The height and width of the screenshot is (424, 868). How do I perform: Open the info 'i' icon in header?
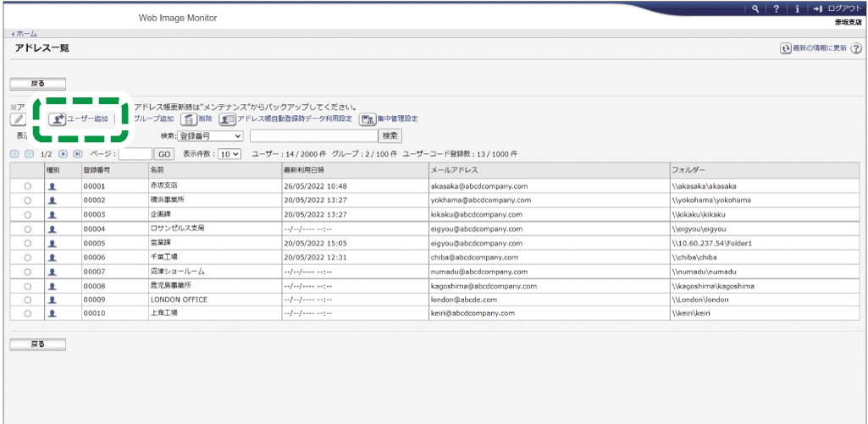click(796, 8)
